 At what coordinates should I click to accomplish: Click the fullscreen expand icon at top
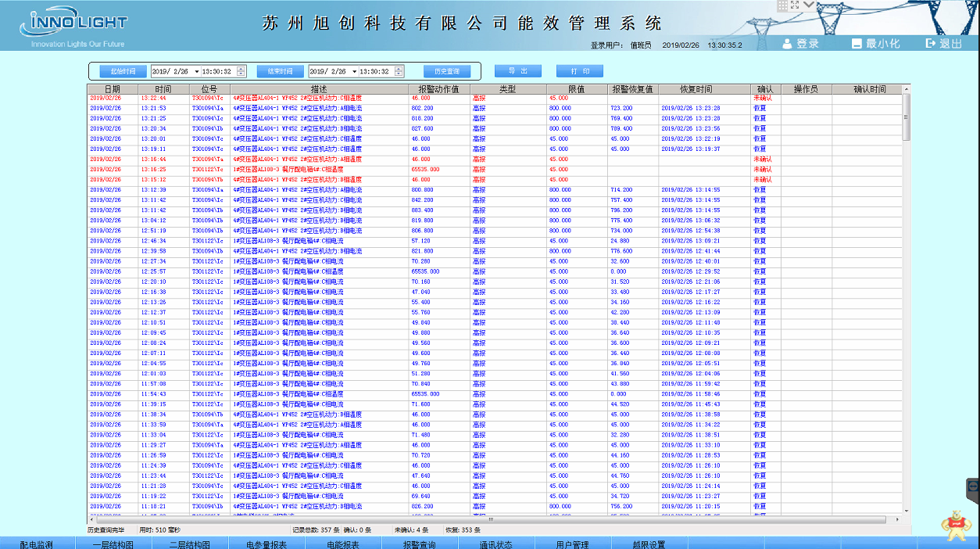point(796,5)
